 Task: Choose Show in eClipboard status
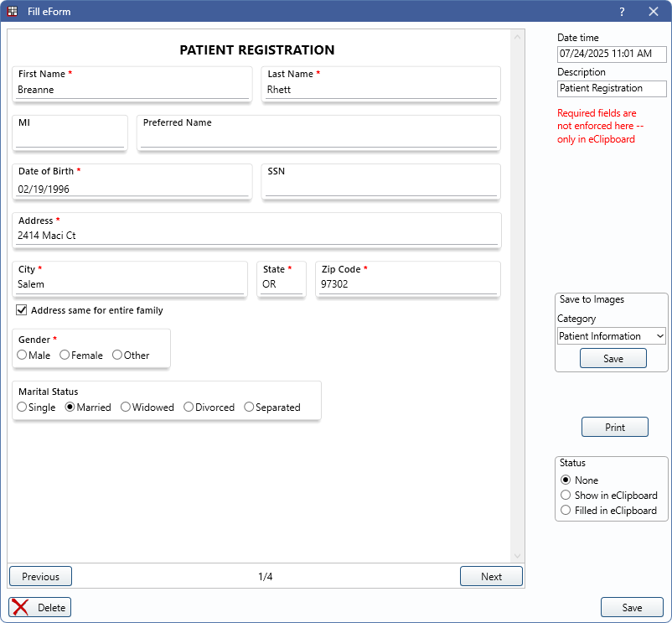566,496
